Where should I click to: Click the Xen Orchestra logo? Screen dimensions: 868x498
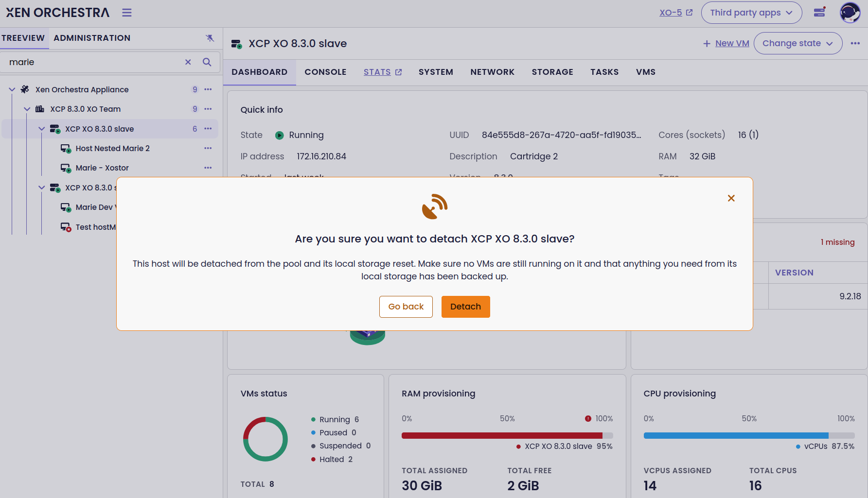[x=58, y=13]
